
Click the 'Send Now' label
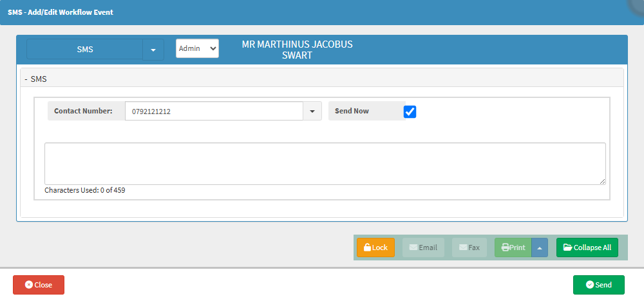(x=352, y=111)
